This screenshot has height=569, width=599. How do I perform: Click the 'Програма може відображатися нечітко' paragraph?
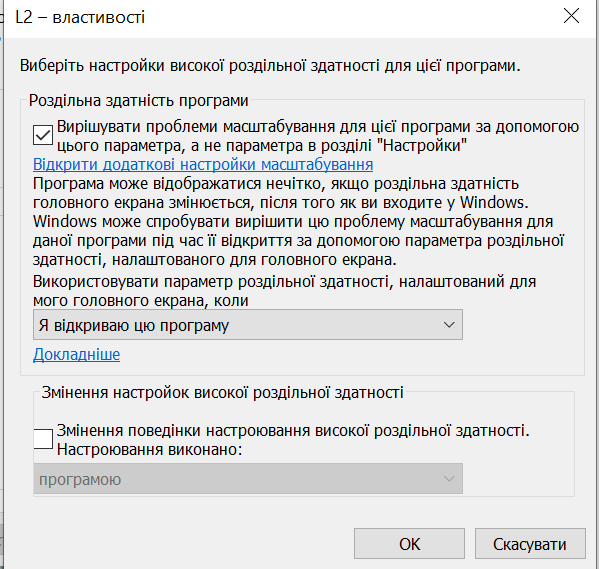[x=298, y=222]
